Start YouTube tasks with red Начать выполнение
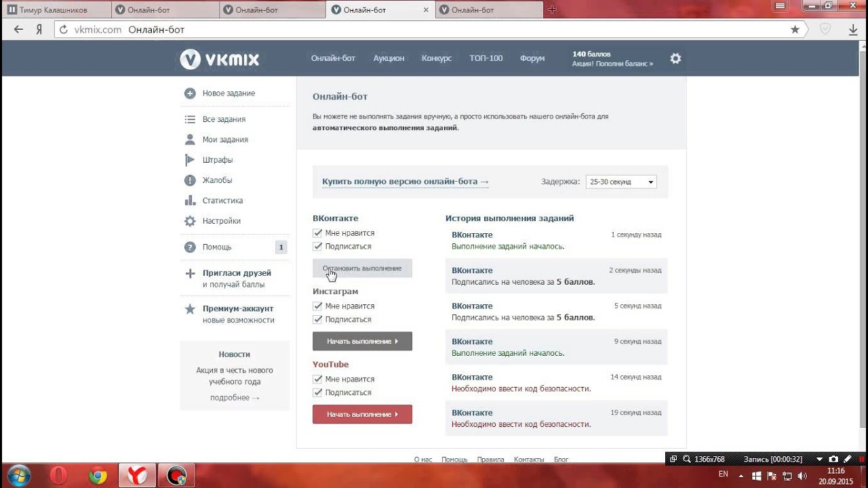Image resolution: width=868 pixels, height=488 pixels. 362,414
